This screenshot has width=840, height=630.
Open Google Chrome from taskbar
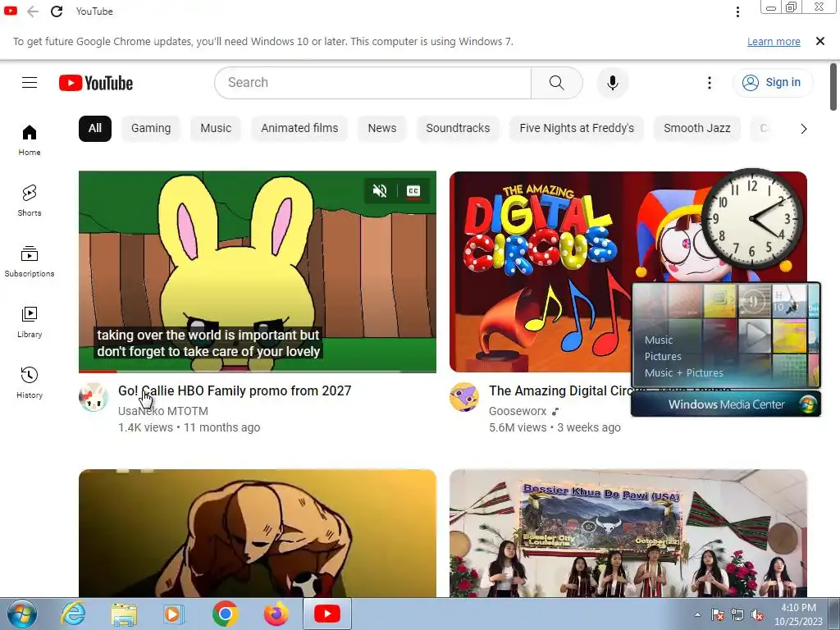coord(225,614)
